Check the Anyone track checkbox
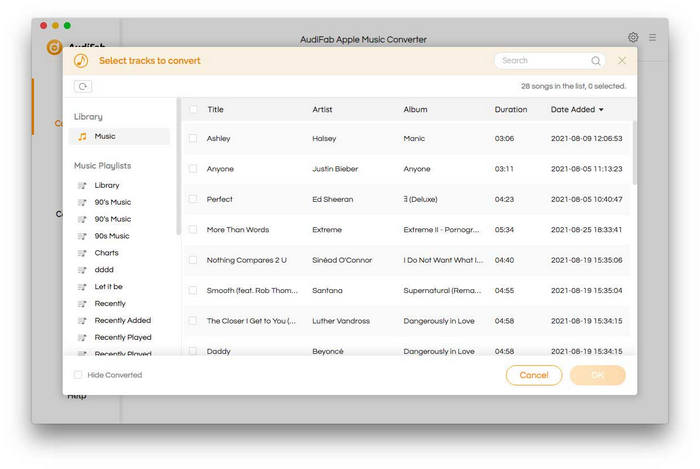700x469 pixels. tap(193, 169)
